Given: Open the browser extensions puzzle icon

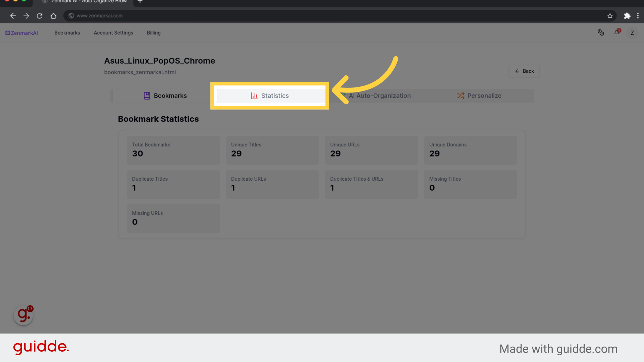Looking at the screenshot, I should 627,16.
